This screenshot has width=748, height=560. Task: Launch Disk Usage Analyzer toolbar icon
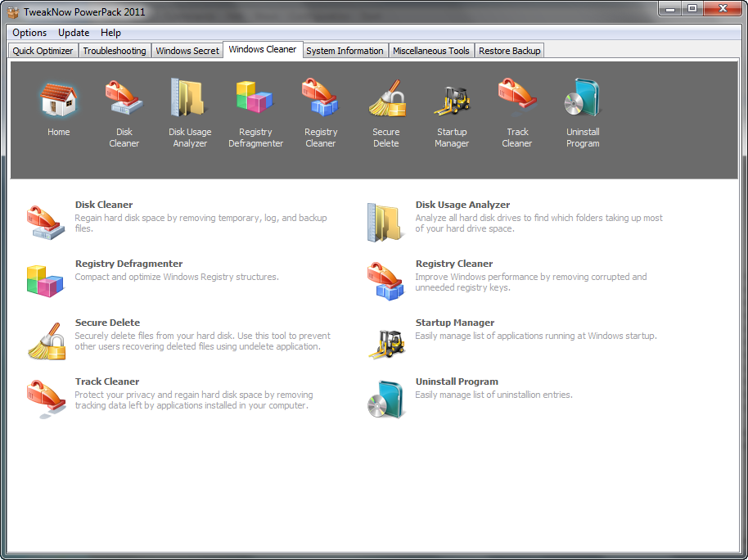[189, 98]
